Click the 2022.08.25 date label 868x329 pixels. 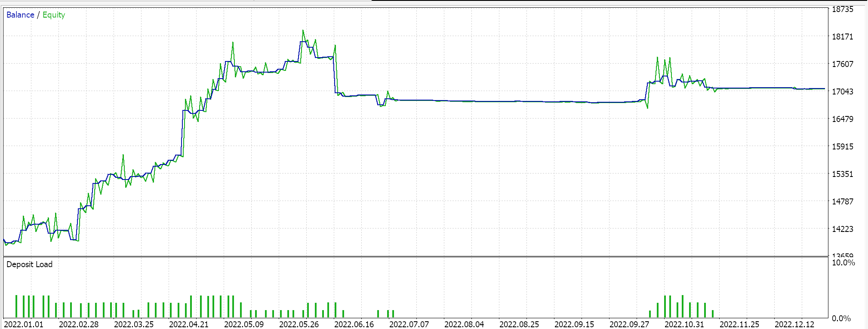click(x=519, y=324)
